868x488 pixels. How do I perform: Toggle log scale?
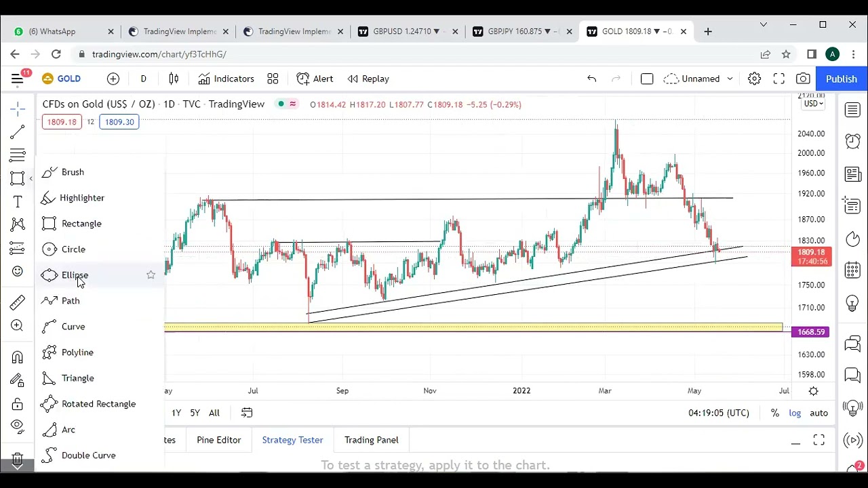click(795, 413)
